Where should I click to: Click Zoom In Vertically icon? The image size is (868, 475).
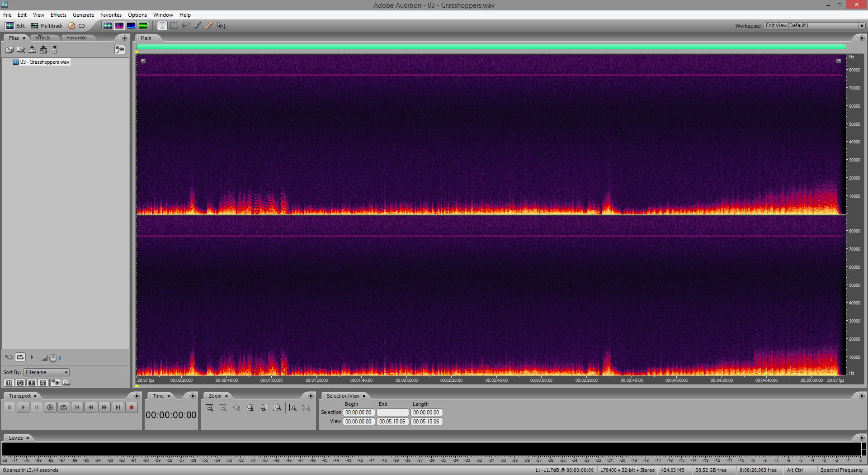(x=292, y=408)
